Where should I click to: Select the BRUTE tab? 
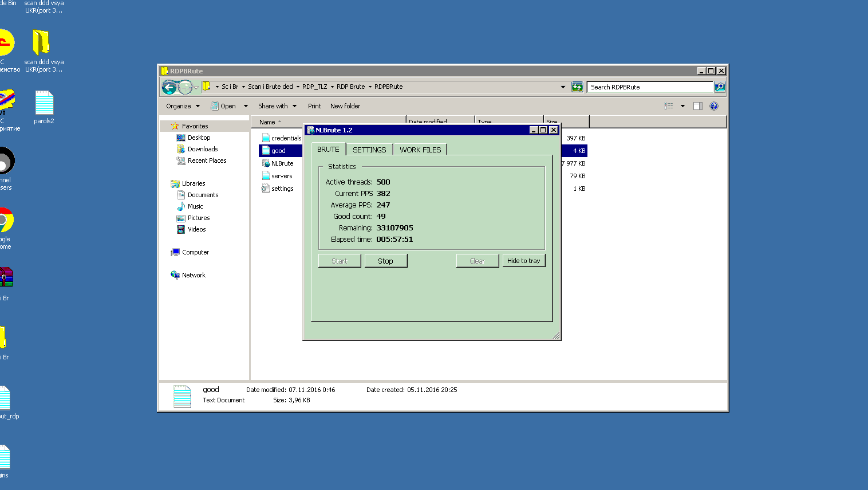coord(328,149)
